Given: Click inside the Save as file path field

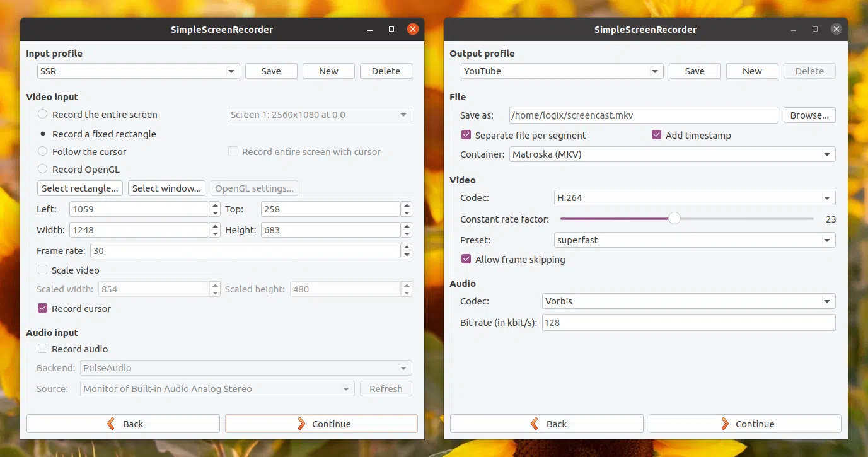Looking at the screenshot, I should (643, 115).
